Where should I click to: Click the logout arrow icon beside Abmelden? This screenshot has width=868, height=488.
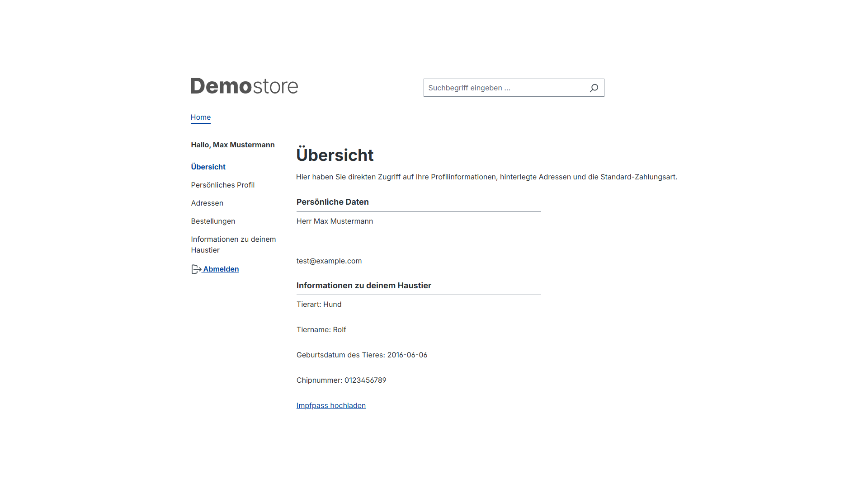pyautogui.click(x=196, y=269)
